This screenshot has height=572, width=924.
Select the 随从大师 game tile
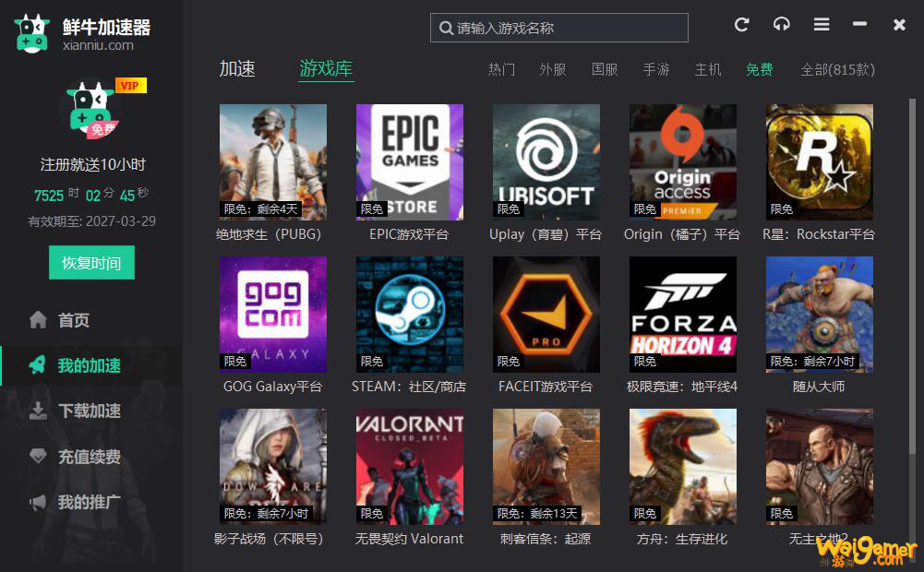(x=820, y=314)
